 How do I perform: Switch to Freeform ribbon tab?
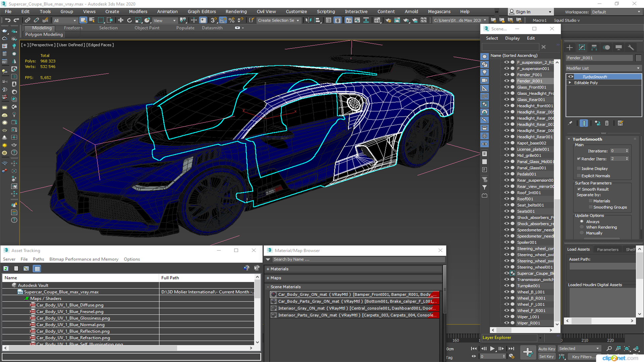click(x=73, y=28)
